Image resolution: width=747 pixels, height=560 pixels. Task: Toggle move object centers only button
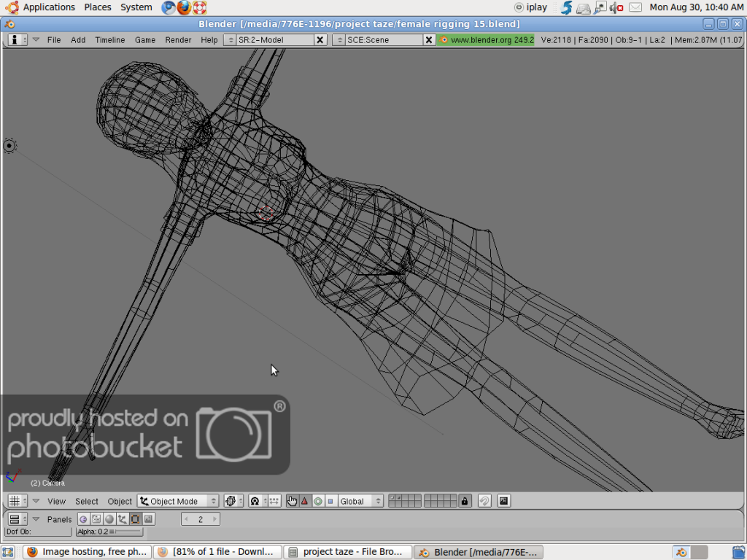(274, 501)
